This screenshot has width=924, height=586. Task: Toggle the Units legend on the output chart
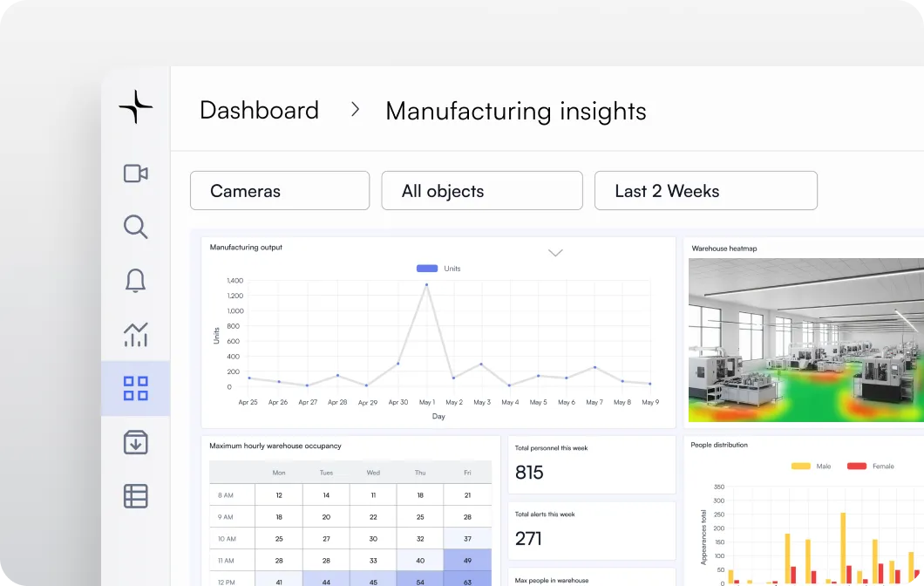(x=437, y=268)
